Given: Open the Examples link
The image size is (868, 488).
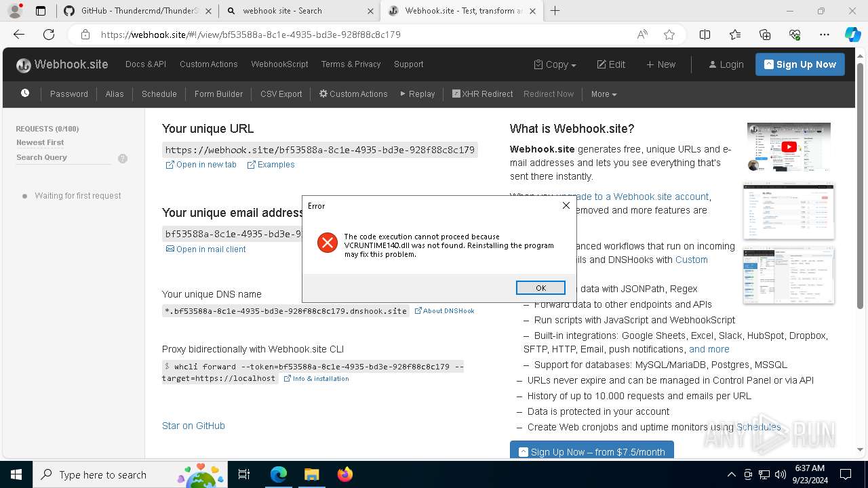Looking at the screenshot, I should point(271,165).
